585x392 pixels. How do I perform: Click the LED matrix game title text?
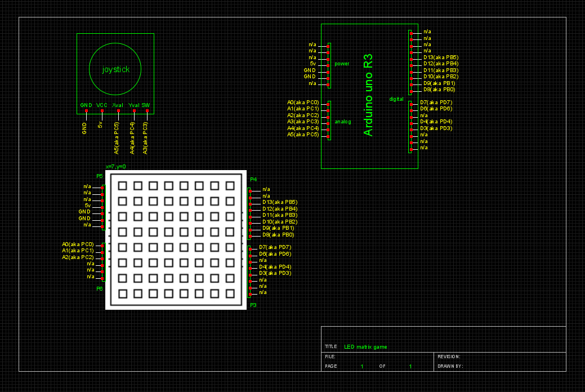pyautogui.click(x=365, y=347)
